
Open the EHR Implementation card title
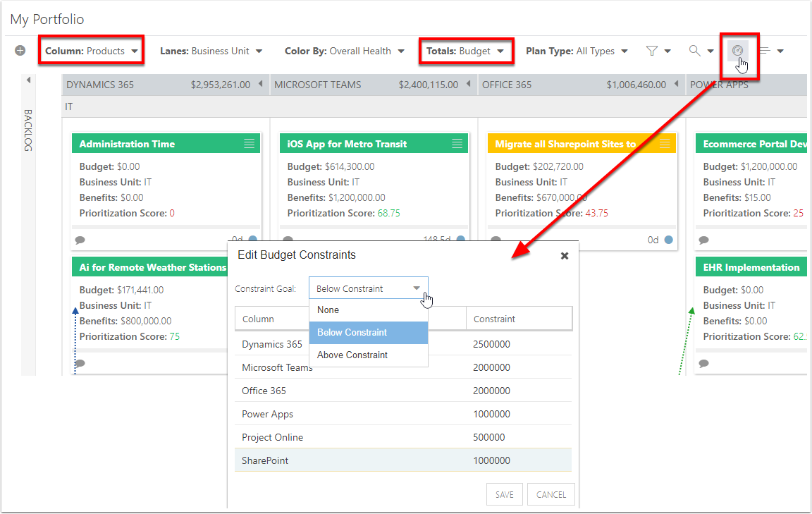point(751,267)
